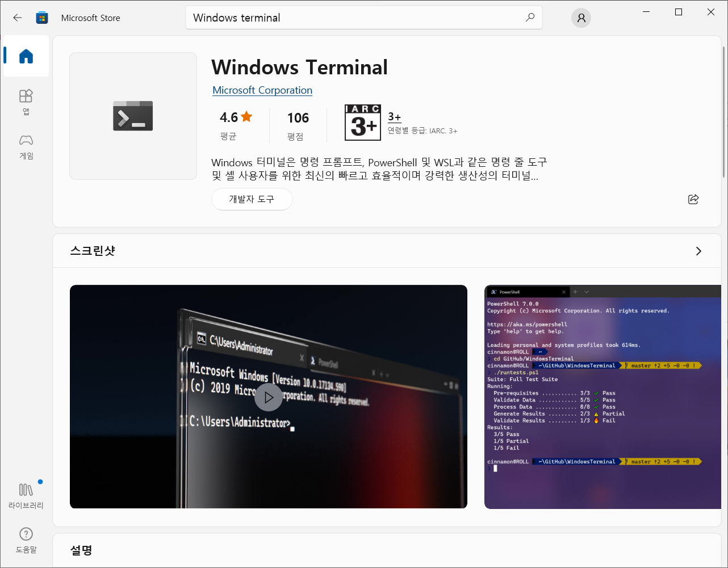
Task: Open the 3+ age rating link
Action: click(395, 117)
